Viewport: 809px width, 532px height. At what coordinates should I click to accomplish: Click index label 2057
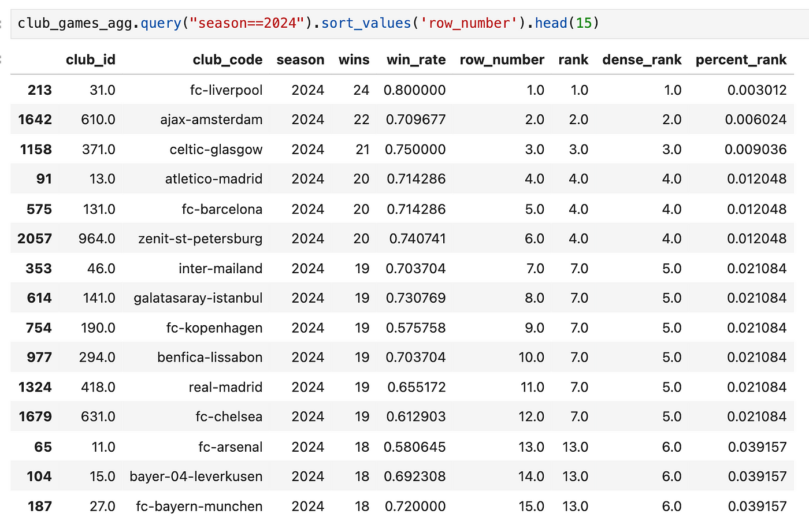tap(35, 239)
